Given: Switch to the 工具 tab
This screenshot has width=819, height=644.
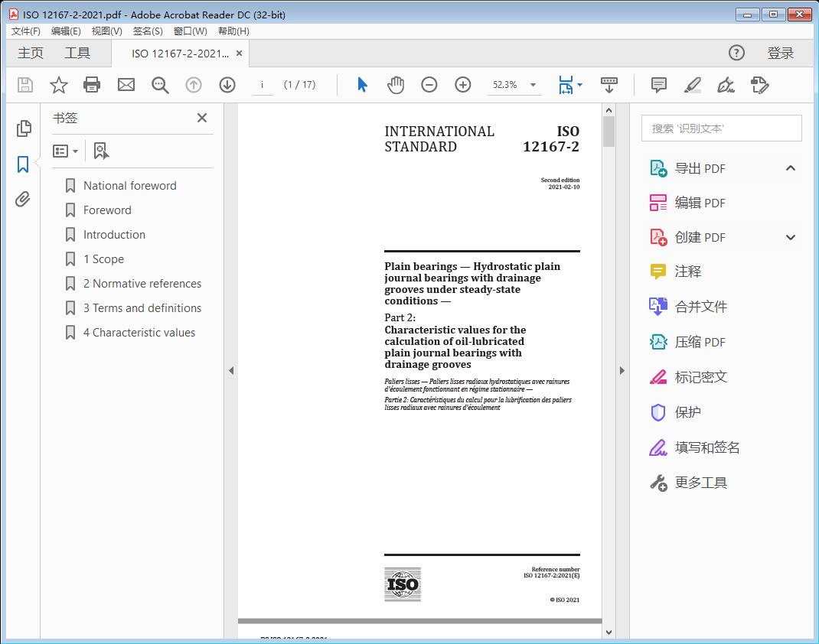Looking at the screenshot, I should pos(77,53).
